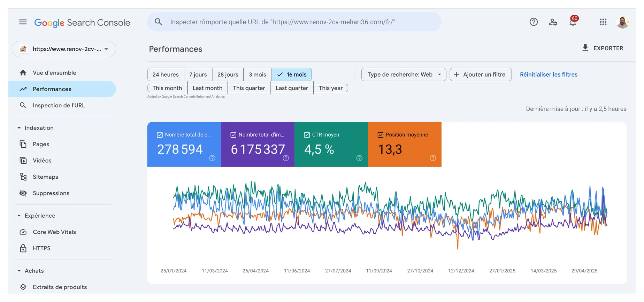Click the Pages documents icon

23,144
